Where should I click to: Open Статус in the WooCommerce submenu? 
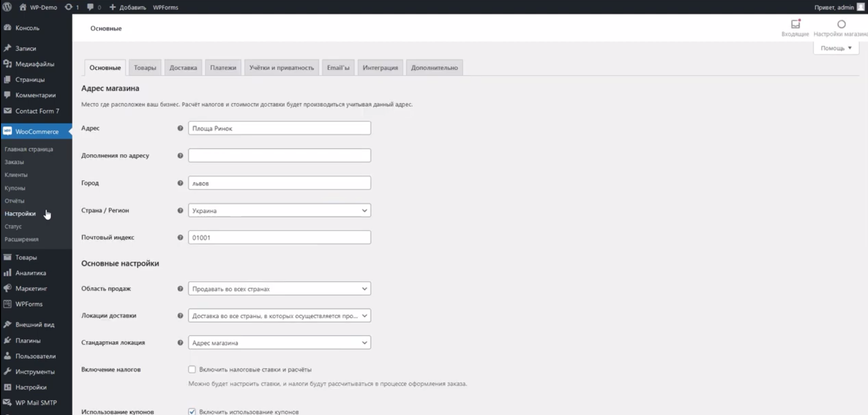(13, 227)
